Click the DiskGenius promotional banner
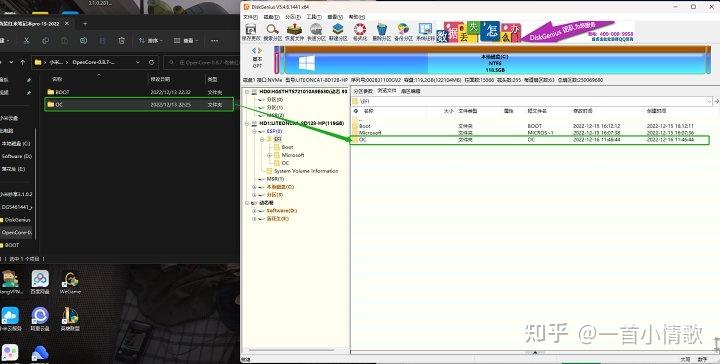Image resolution: width=720 pixels, height=364 pixels. pyautogui.click(x=535, y=32)
